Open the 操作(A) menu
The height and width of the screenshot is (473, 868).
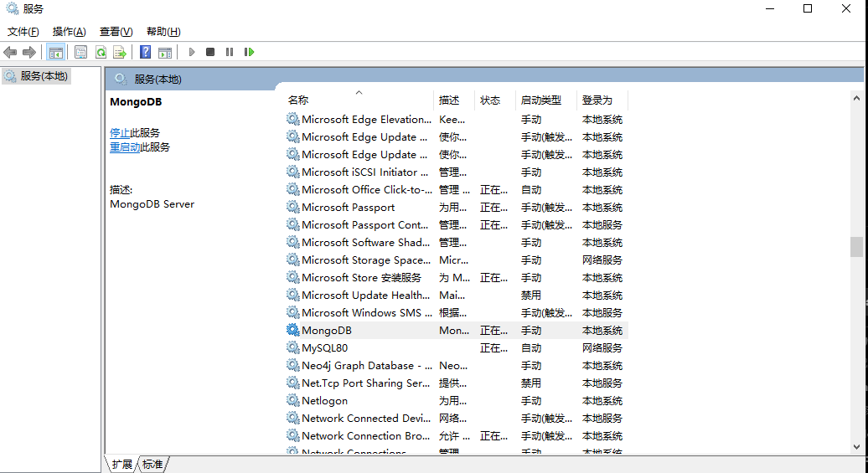tap(69, 32)
